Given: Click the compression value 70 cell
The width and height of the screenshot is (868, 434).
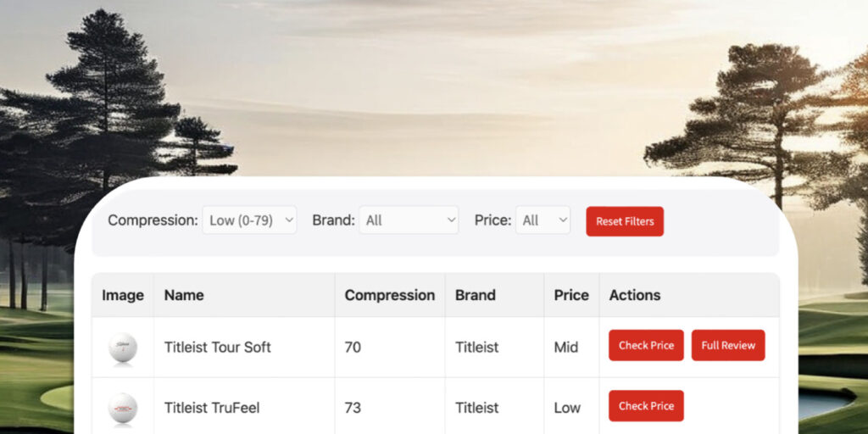Looking at the screenshot, I should point(353,347).
